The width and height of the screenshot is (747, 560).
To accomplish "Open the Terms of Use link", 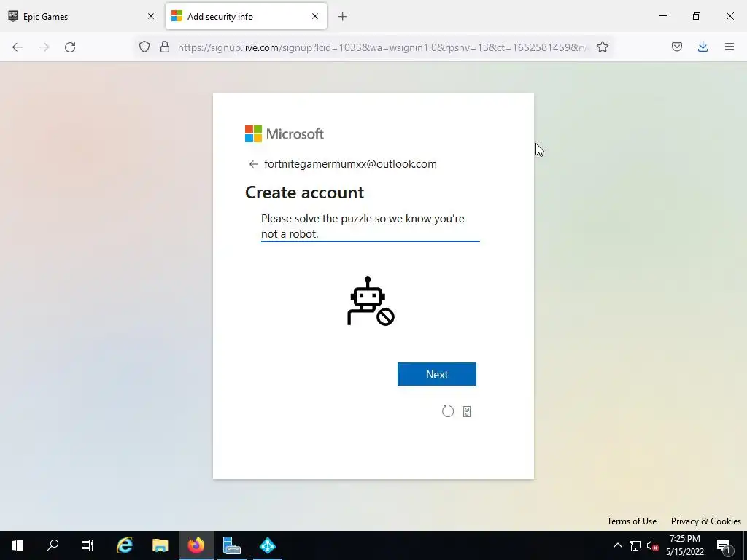I will (632, 521).
